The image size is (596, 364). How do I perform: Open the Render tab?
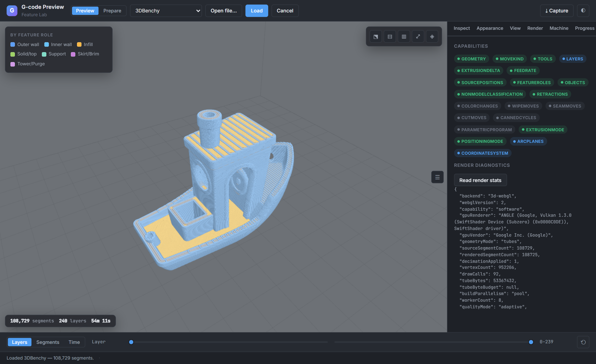tap(535, 28)
